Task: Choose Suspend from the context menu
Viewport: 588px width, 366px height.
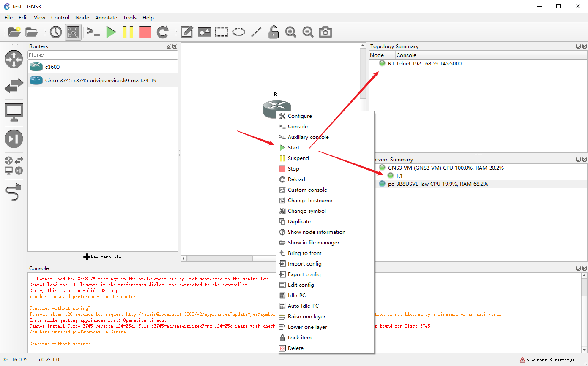Action: (x=325, y=158)
